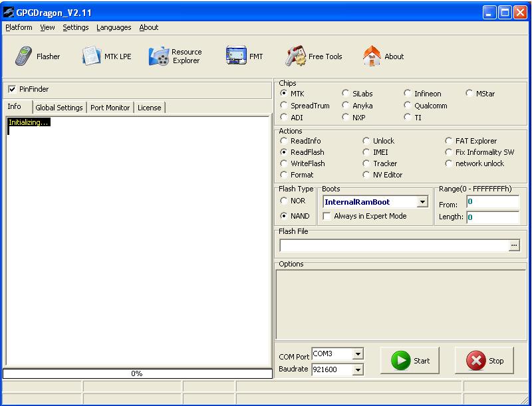This screenshot has width=532, height=406.
Task: Choose the network unlock option
Action: [448, 163]
